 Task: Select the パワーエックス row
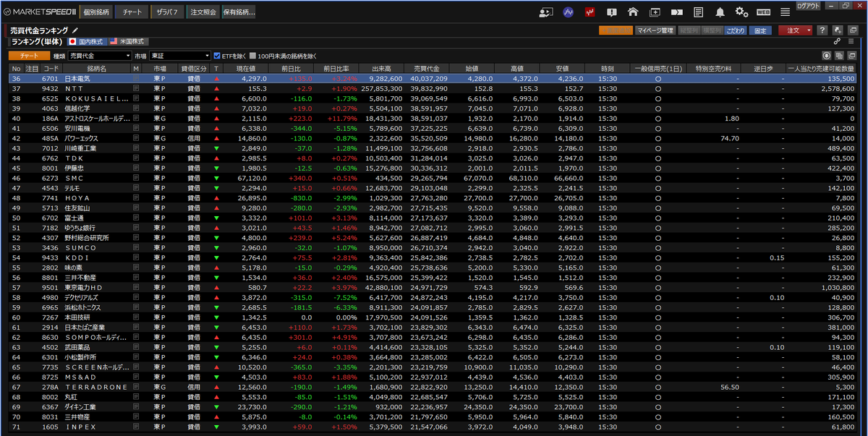[434, 137]
